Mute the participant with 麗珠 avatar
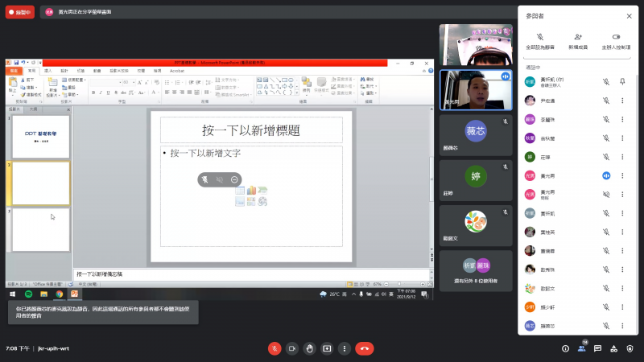Screen dimensions: 644x362 click(606, 119)
